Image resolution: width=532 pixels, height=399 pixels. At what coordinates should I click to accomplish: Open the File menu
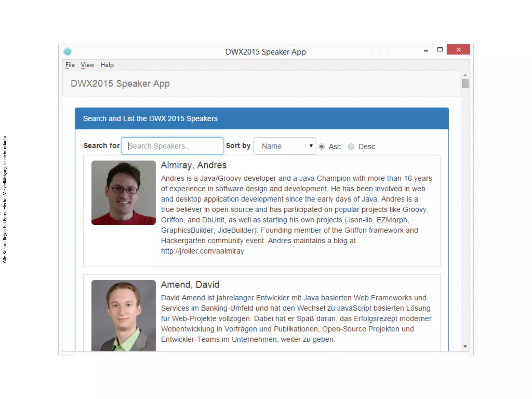[x=70, y=65]
